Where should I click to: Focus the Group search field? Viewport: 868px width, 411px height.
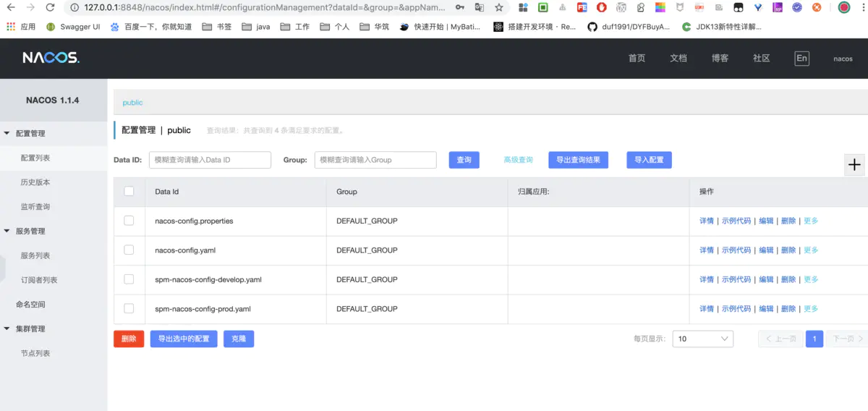[375, 160]
